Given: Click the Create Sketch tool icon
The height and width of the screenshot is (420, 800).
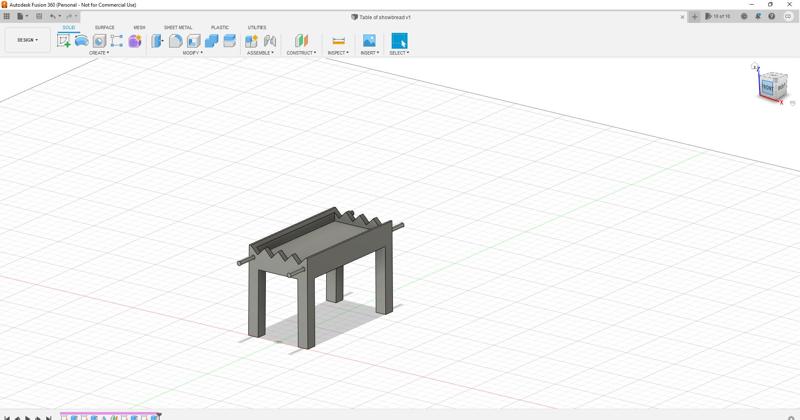Looking at the screenshot, I should [x=64, y=41].
